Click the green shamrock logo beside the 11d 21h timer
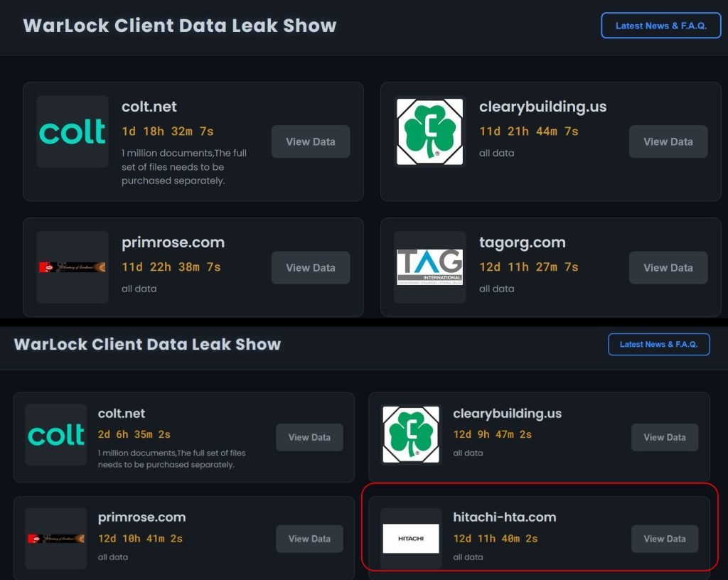This screenshot has height=580, width=728. (429, 132)
